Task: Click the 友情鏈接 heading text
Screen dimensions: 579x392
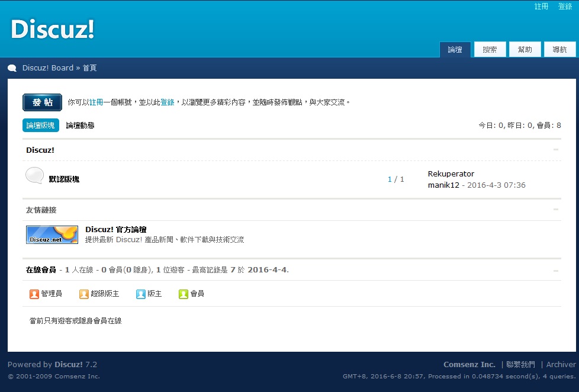Action: click(41, 210)
